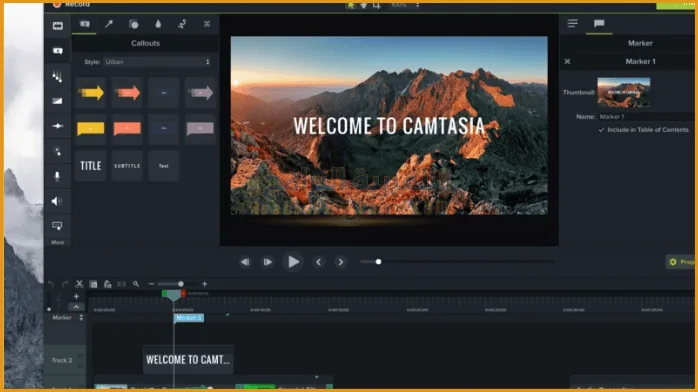Choose the SUBTITLE text callout

[127, 166]
